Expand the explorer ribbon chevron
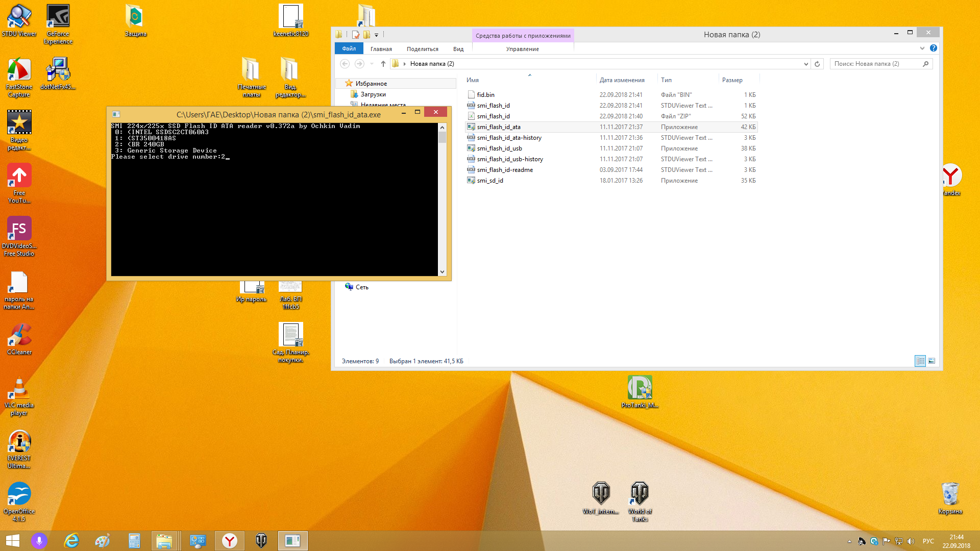The height and width of the screenshot is (551, 980). [x=922, y=48]
